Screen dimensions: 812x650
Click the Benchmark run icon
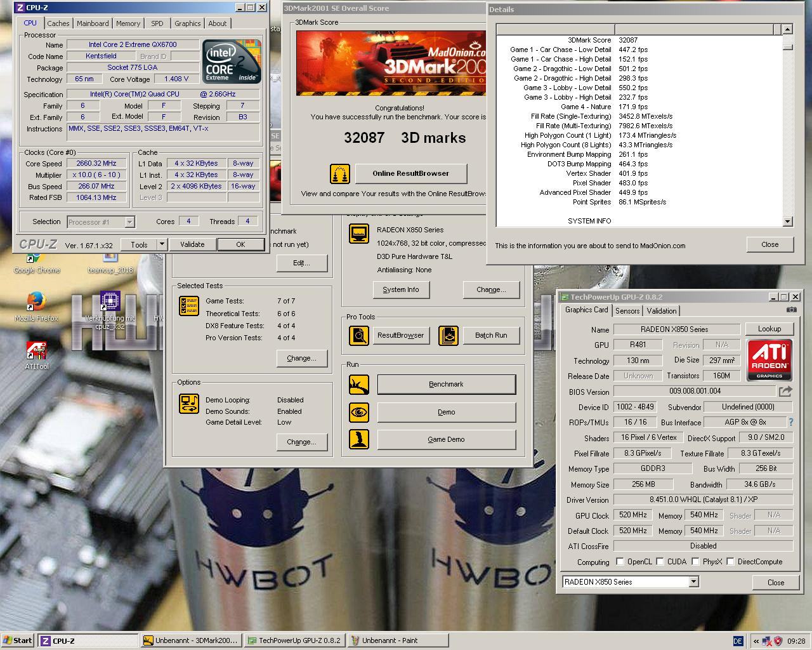point(359,384)
